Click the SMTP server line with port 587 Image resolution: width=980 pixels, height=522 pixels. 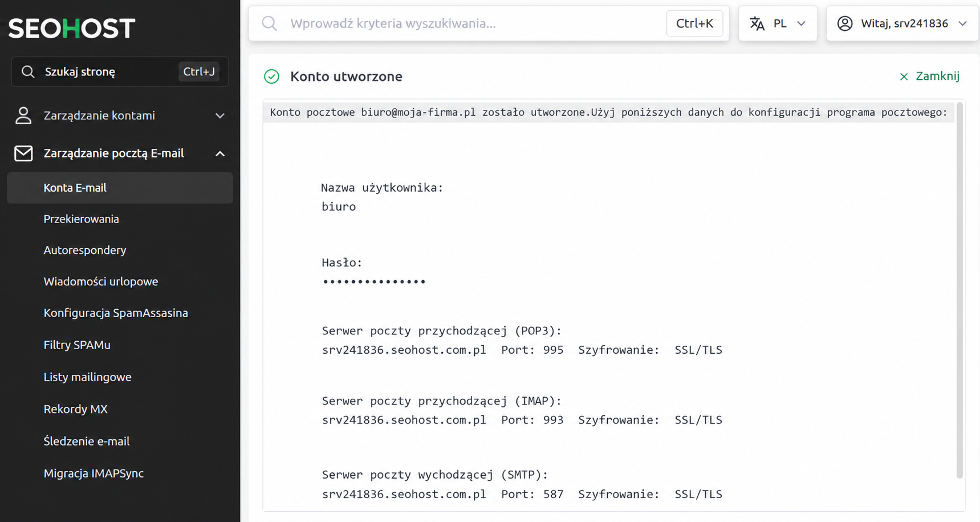[x=522, y=495]
